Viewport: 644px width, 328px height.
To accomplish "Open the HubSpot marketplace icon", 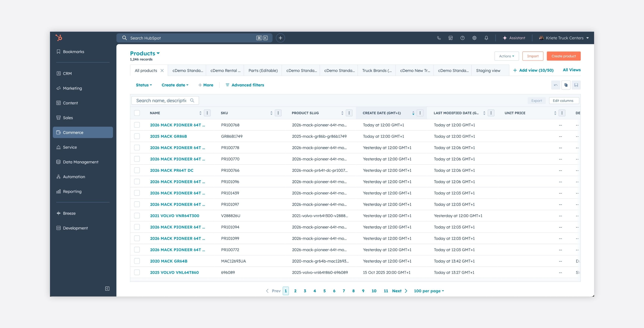I will (451, 38).
